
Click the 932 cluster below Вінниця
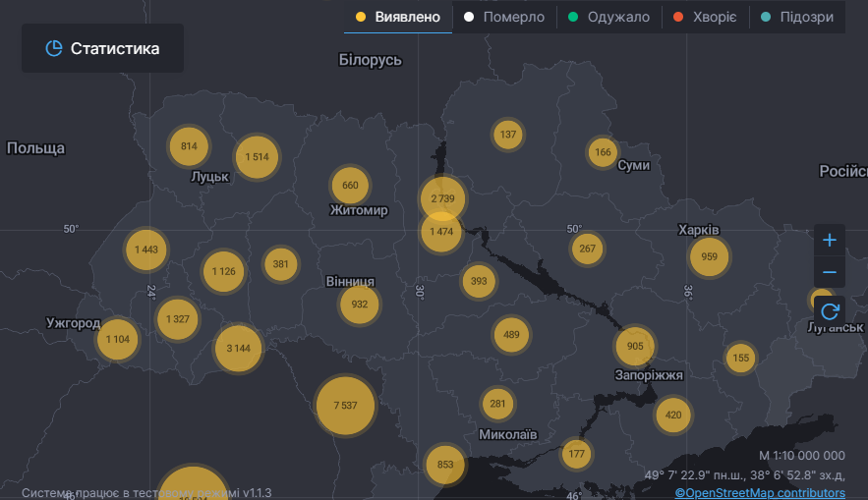click(x=359, y=305)
